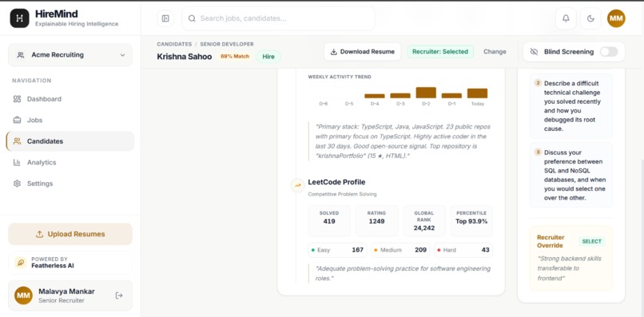Image resolution: width=644 pixels, height=317 pixels.
Task: Click the Hire badge
Action: coord(268,57)
